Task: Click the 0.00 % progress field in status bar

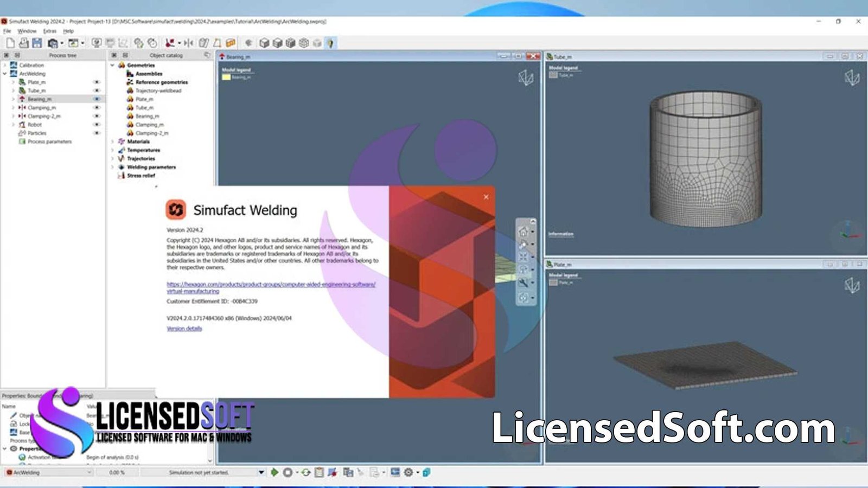Action: pos(117,473)
